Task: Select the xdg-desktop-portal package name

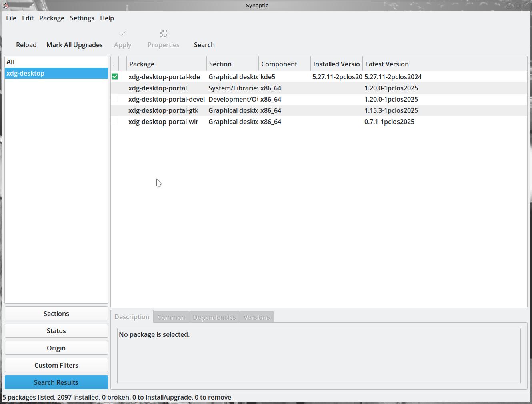Action: click(x=158, y=88)
